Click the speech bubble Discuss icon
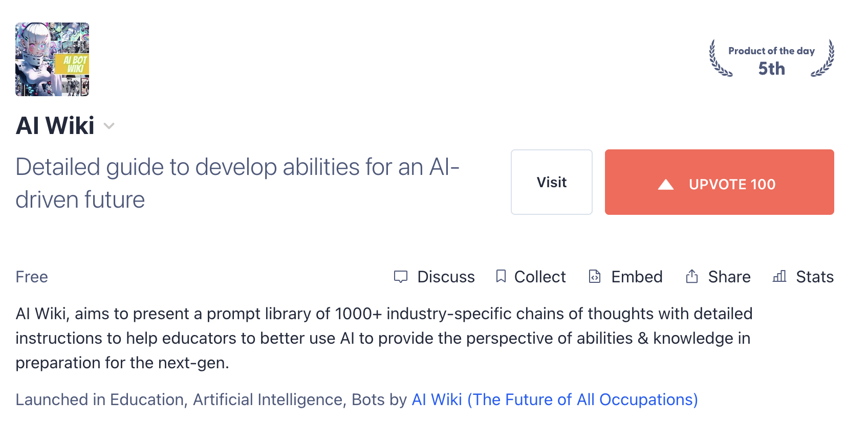 click(400, 277)
